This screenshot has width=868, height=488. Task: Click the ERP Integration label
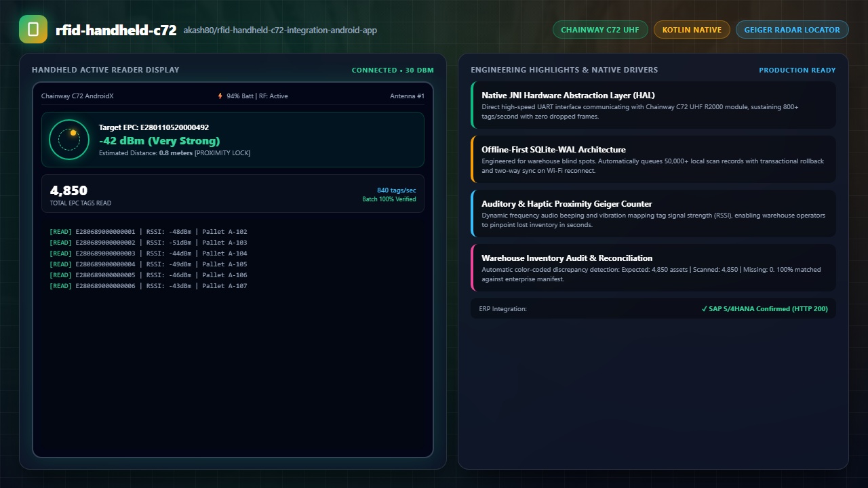pos(502,309)
